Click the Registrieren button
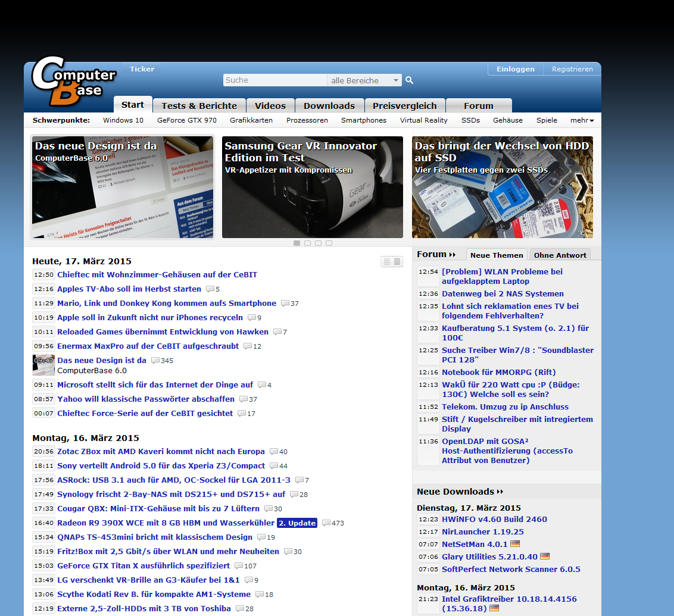 [x=572, y=68]
